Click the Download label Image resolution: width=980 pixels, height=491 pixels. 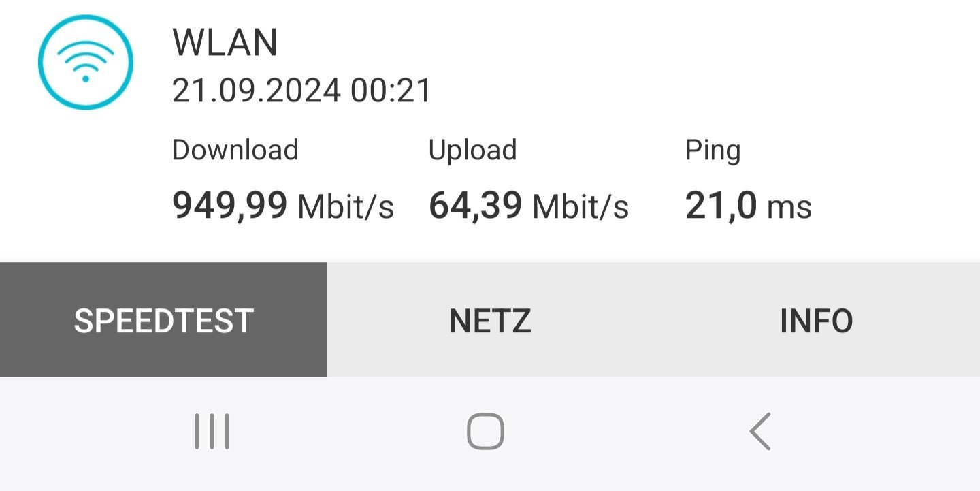tap(235, 150)
